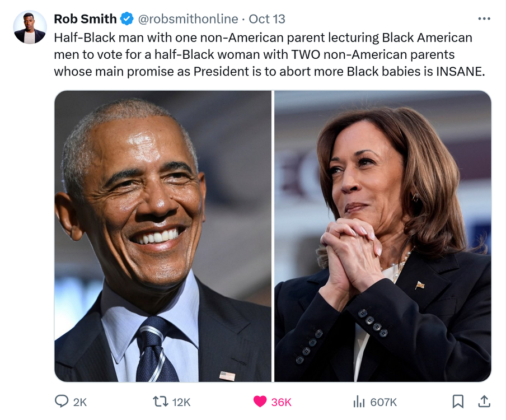Click the reply speech bubble icon

pos(61,402)
